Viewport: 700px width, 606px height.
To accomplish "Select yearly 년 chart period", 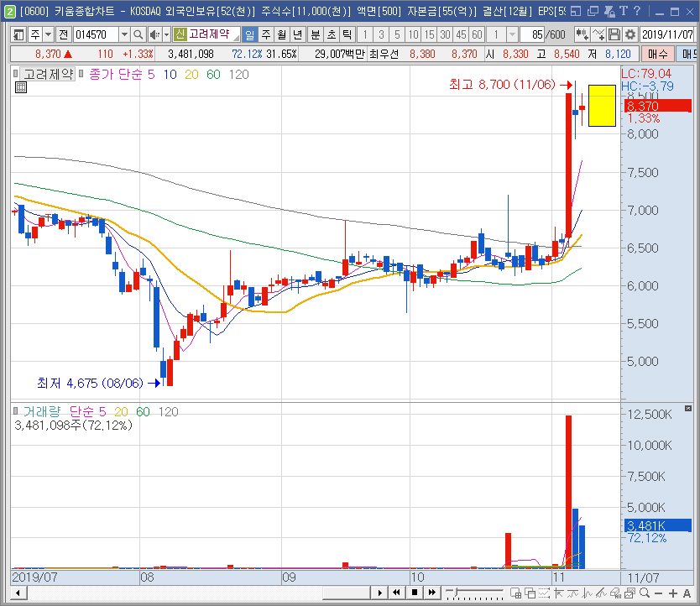I will (298, 34).
